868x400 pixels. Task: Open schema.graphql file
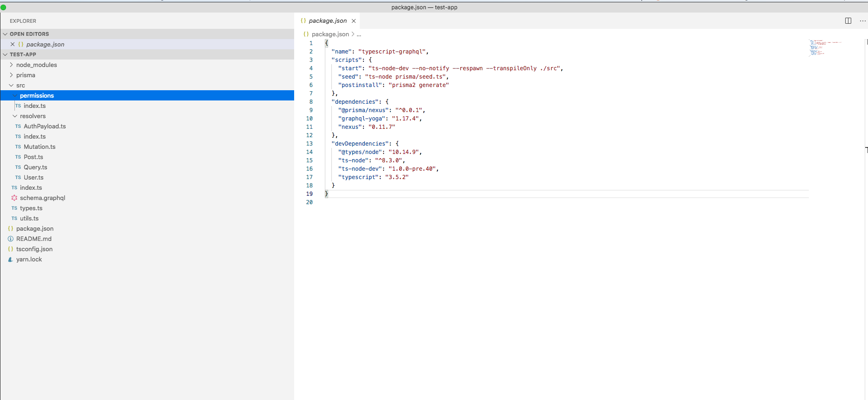pos(42,198)
